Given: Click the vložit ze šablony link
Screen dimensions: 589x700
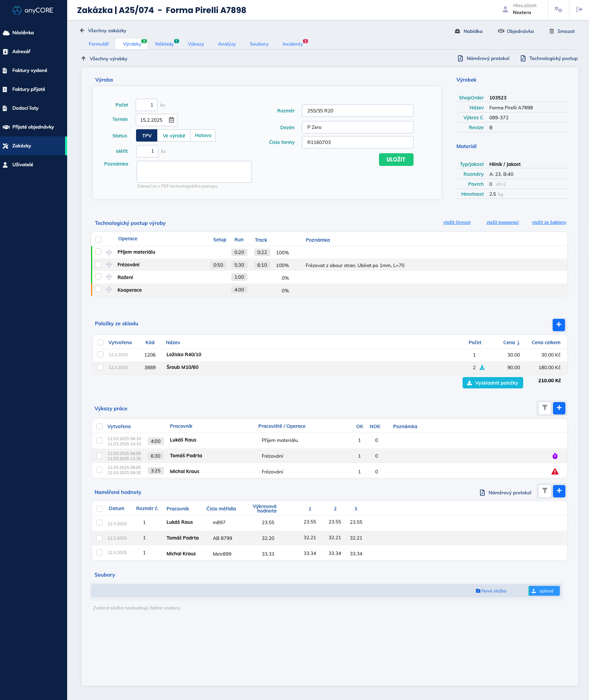Looking at the screenshot, I should point(549,222).
